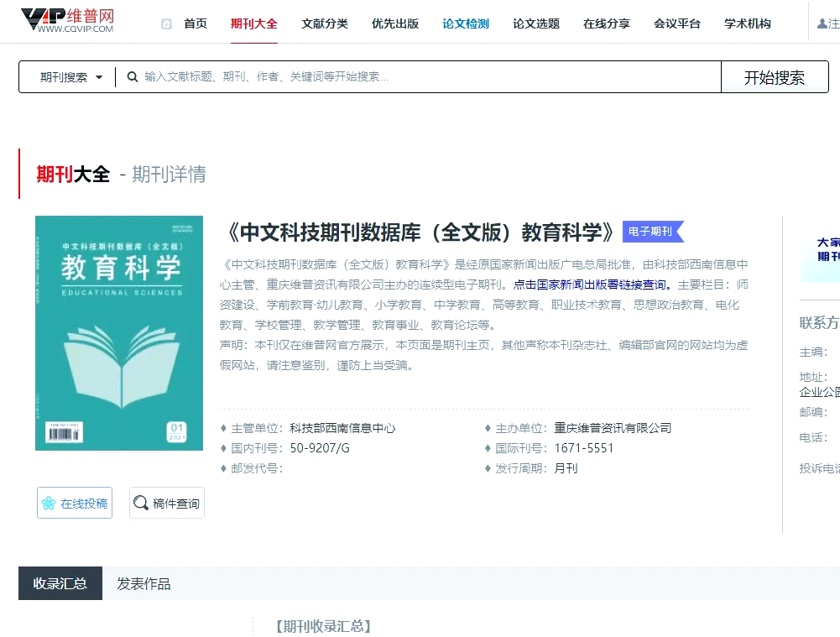This screenshot has height=637, width=840.
Task: Click the 50-9207/G domestic number
Action: [x=320, y=448]
